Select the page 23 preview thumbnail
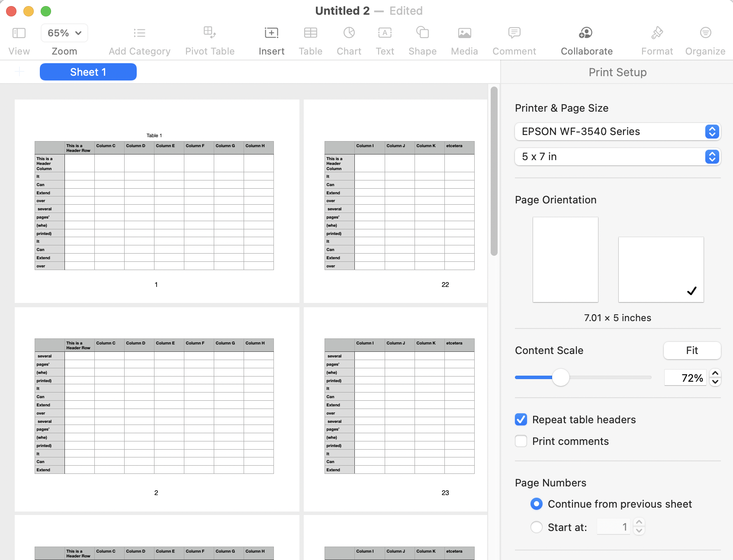This screenshot has height=560, width=733. coord(395,409)
